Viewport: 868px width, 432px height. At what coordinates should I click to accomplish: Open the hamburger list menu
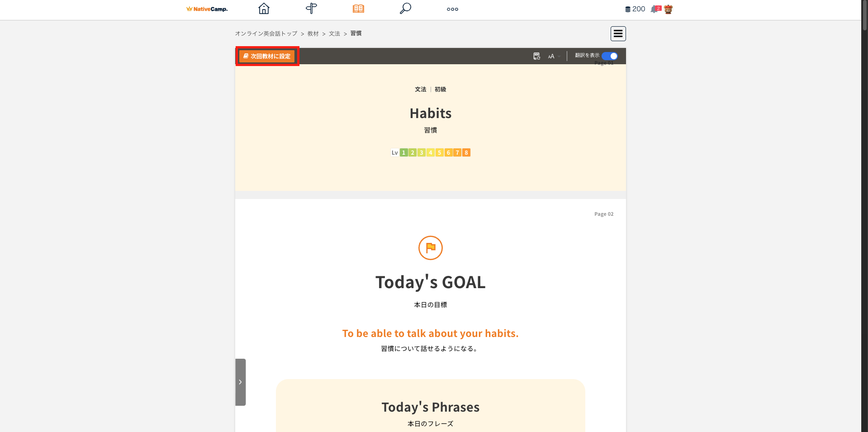(618, 33)
